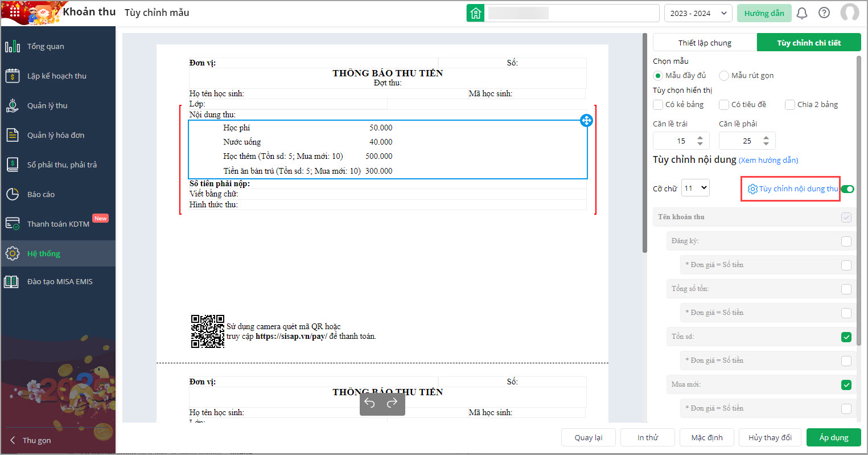
Task: Click the undo arrow in preview
Action: pos(370,403)
